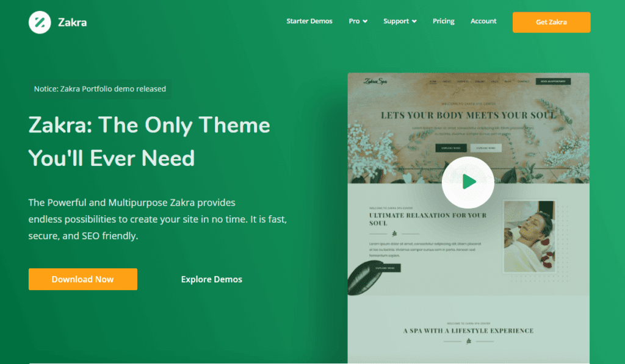Open the Starter Demos menu
The width and height of the screenshot is (625, 364).
point(309,21)
